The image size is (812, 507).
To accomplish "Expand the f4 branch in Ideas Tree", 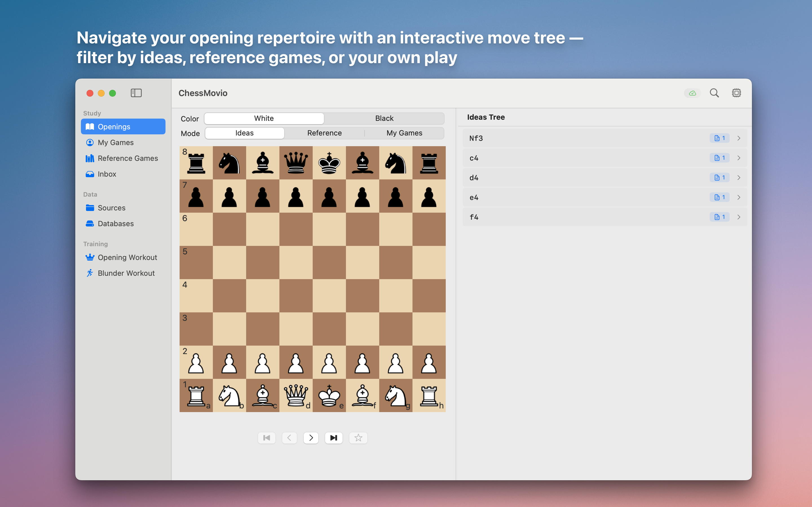I will [x=740, y=217].
